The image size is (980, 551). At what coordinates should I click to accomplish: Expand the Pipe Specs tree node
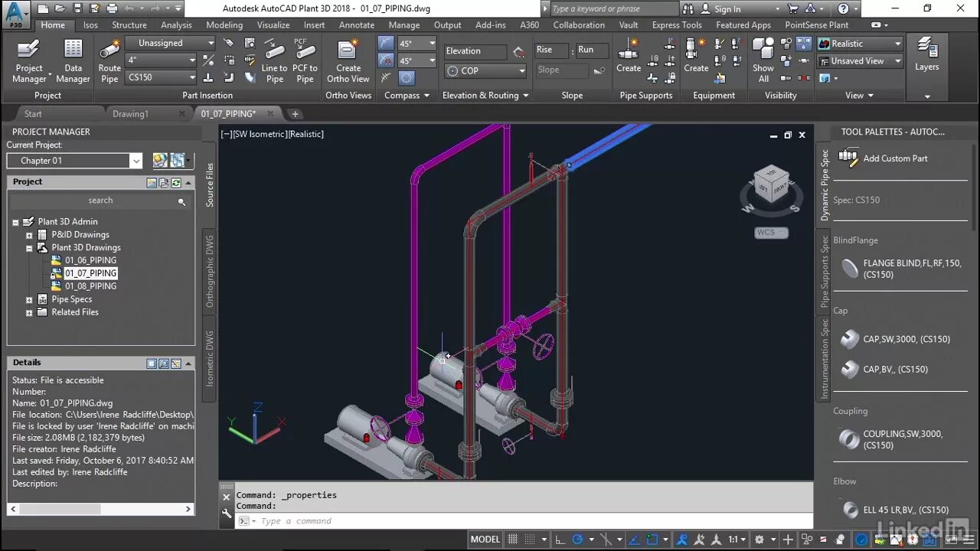(x=29, y=300)
